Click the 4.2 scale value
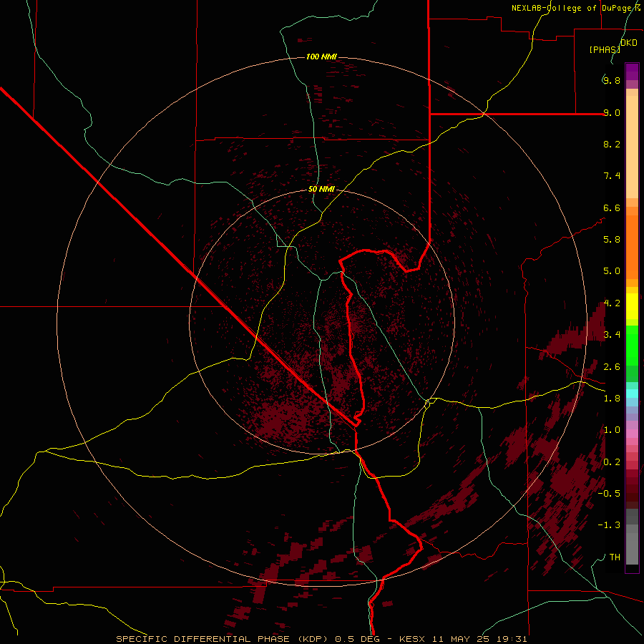Image resolution: width=644 pixels, height=644 pixels. click(x=612, y=303)
